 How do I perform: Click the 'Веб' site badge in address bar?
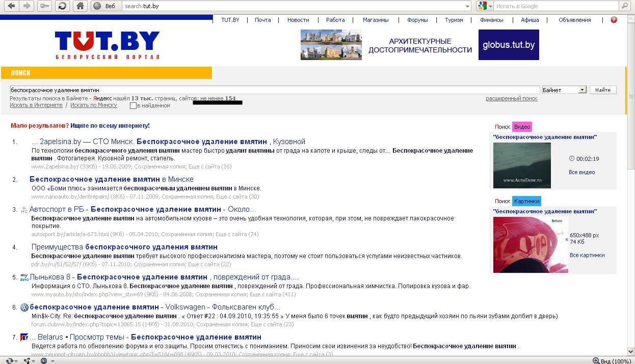[106, 6]
